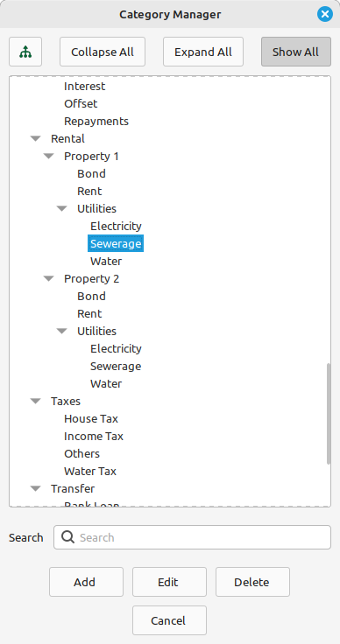Click the Add category button
Screen dimensions: 340x644
(x=87, y=582)
